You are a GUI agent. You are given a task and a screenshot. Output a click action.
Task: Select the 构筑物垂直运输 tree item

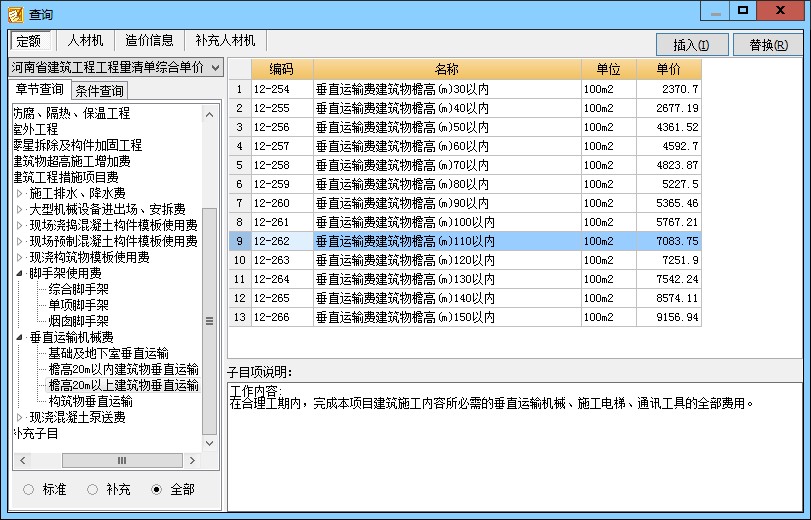point(91,402)
